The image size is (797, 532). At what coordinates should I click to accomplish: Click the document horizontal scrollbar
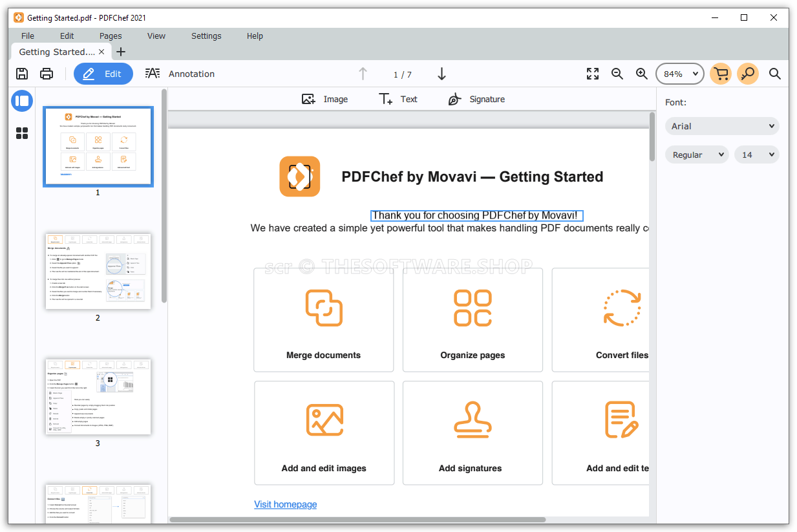357,519
